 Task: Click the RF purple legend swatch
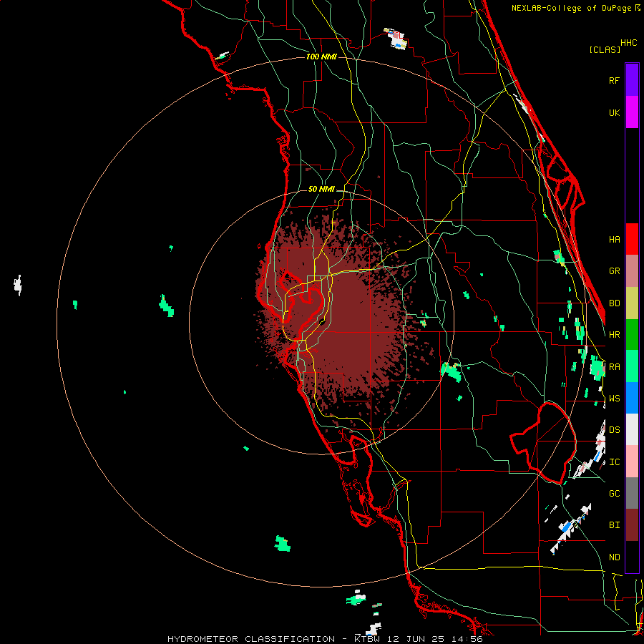coord(632,80)
